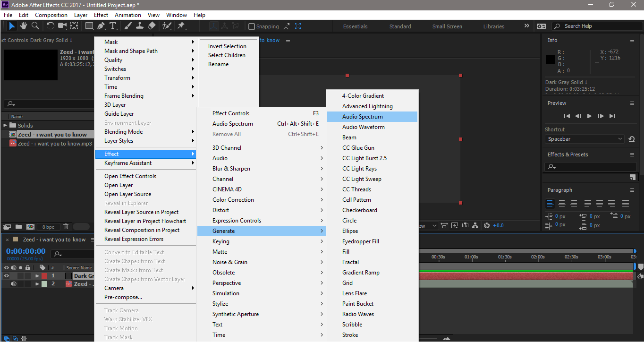This screenshot has height=343, width=644.
Task: Expand the workspace overflow chevron
Action: [527, 26]
